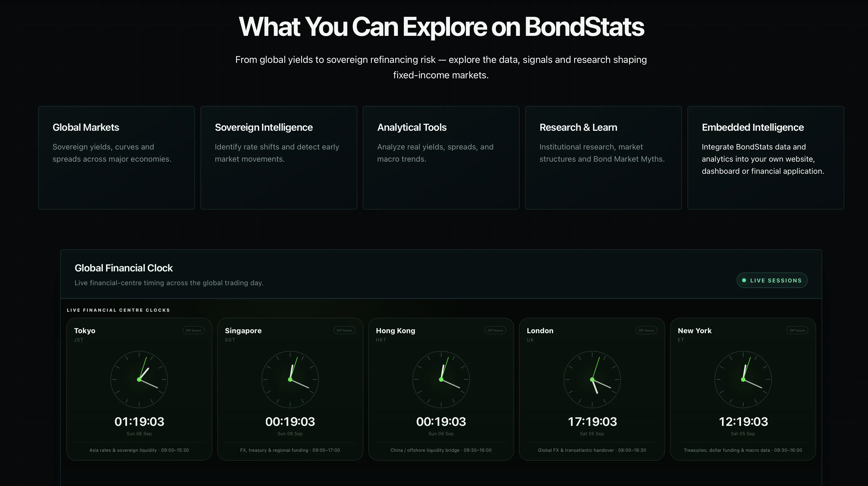Click New York's Off hours status badge

click(797, 330)
